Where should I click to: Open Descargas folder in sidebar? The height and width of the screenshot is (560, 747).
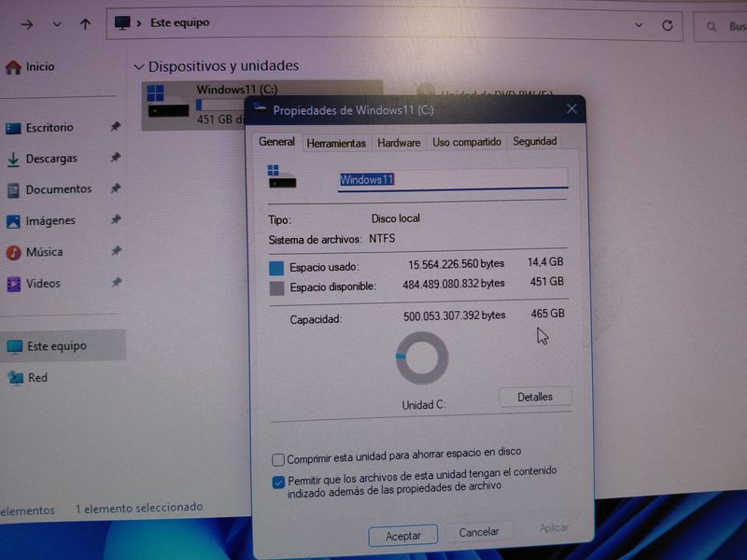pos(41,159)
